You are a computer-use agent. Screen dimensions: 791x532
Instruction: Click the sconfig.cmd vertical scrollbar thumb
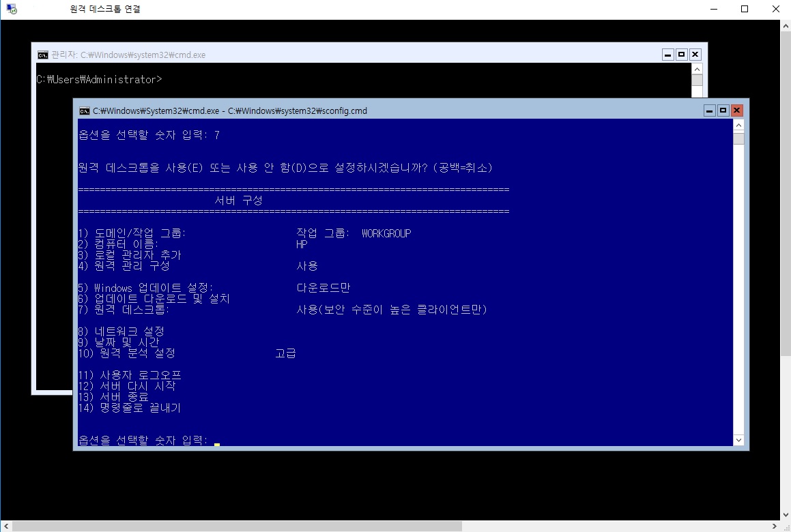point(738,138)
